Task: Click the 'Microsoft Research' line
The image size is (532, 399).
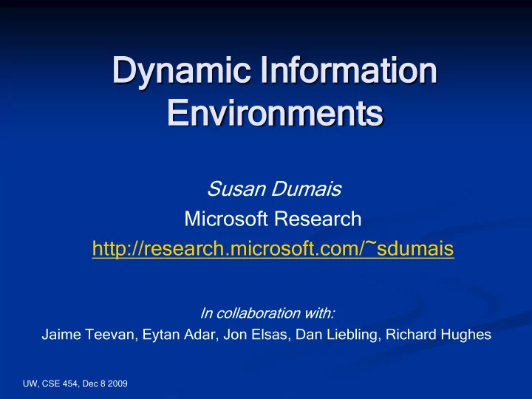Action: [273, 219]
